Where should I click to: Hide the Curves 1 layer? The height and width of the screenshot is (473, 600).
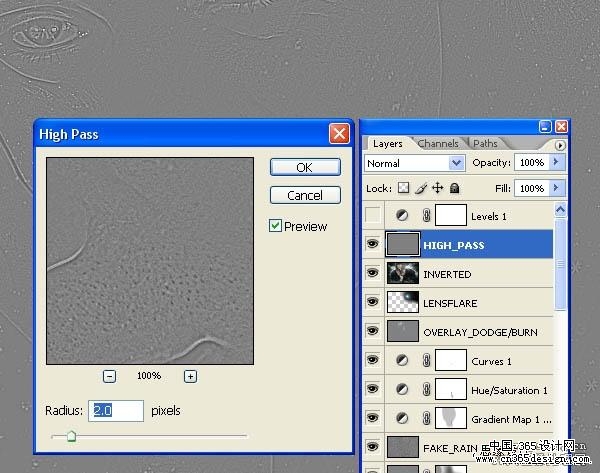click(x=373, y=360)
